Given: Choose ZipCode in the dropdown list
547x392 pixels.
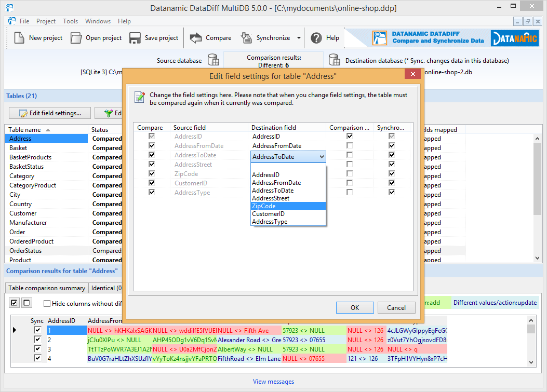Looking at the screenshot, I should [x=288, y=206].
